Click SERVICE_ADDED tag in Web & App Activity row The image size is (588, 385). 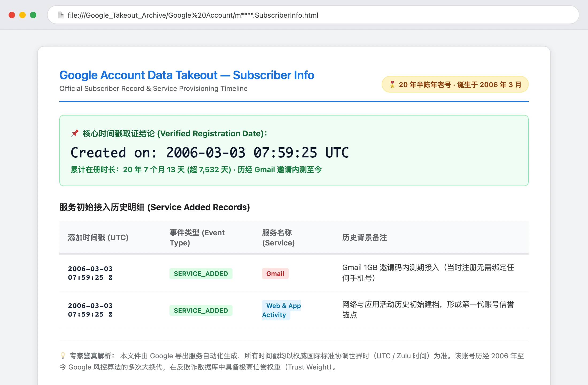201,310
